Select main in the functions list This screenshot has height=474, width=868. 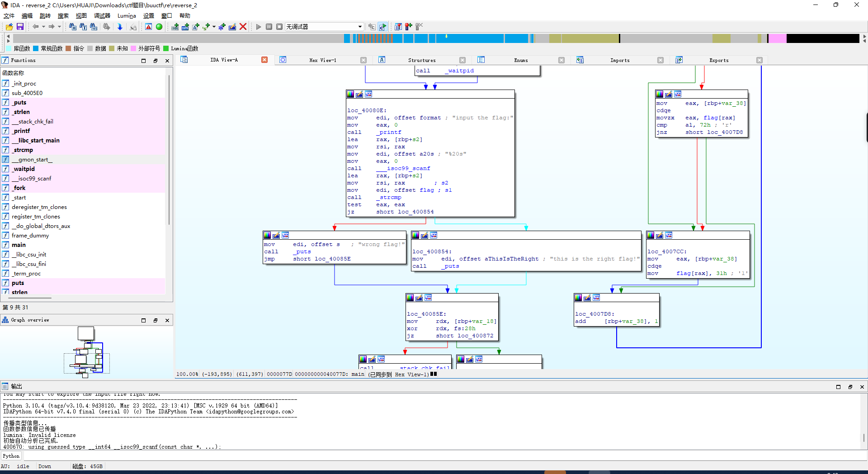tap(83, 245)
